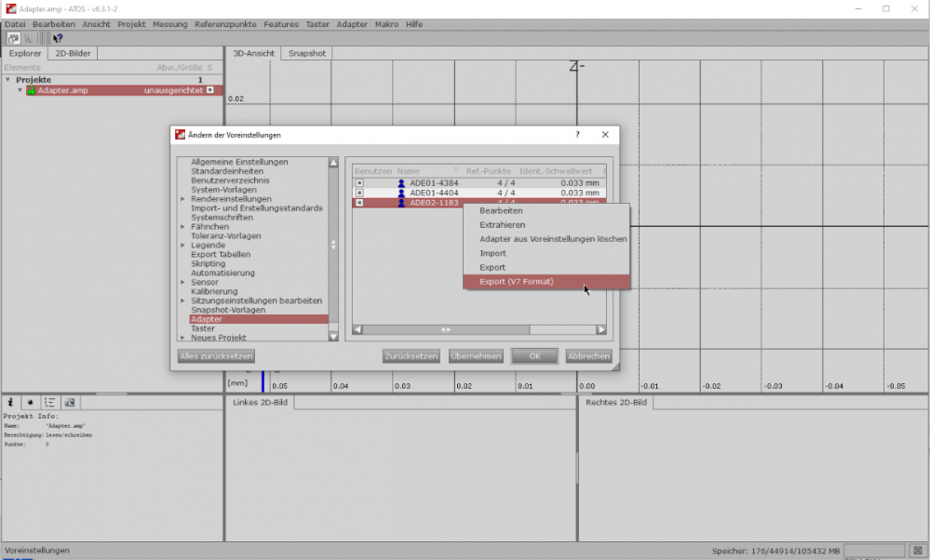
Task: Collapse the Projekte tree in Explorer
Action: 7,80
